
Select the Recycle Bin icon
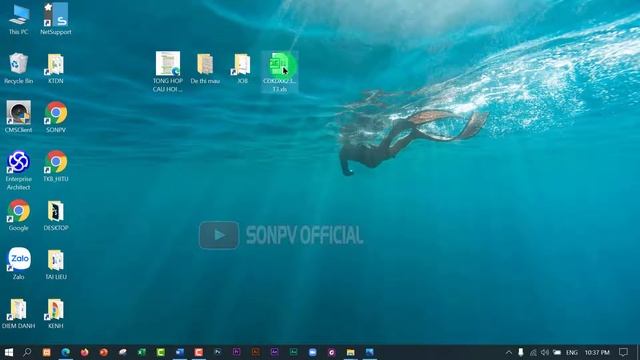pyautogui.click(x=19, y=68)
